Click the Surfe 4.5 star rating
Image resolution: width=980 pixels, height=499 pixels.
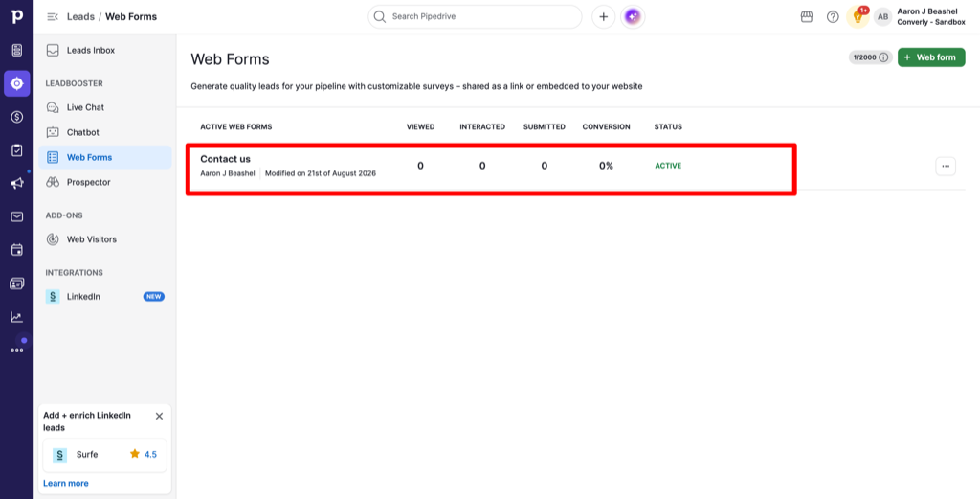[x=144, y=455]
